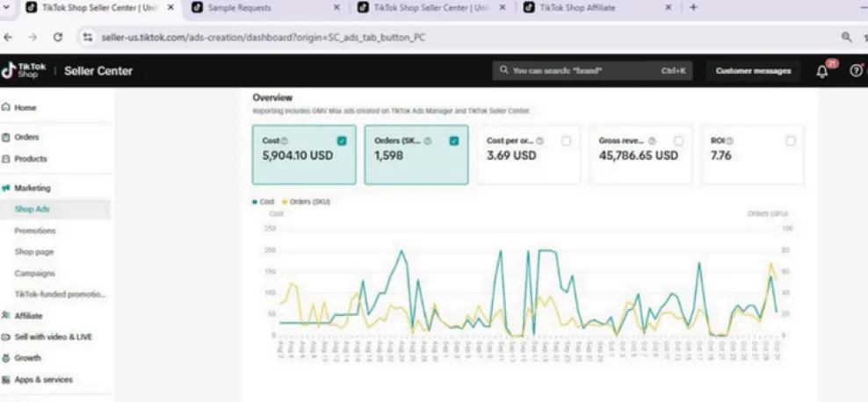The width and height of the screenshot is (868, 402).
Task: Click the info icon next to Cost per order
Action: (x=539, y=141)
